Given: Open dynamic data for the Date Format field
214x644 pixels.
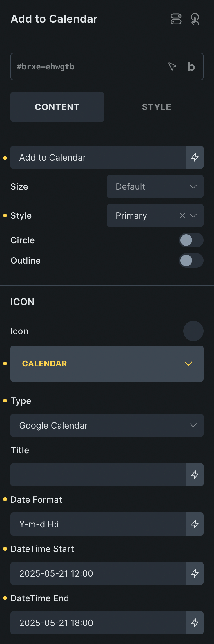Looking at the screenshot, I should click(x=195, y=524).
